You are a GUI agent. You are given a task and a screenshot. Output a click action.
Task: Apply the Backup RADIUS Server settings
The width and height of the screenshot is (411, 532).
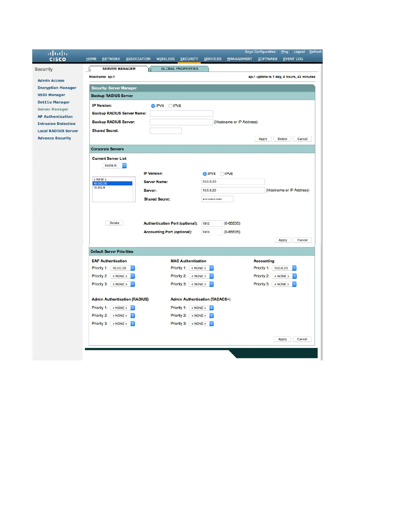(263, 139)
